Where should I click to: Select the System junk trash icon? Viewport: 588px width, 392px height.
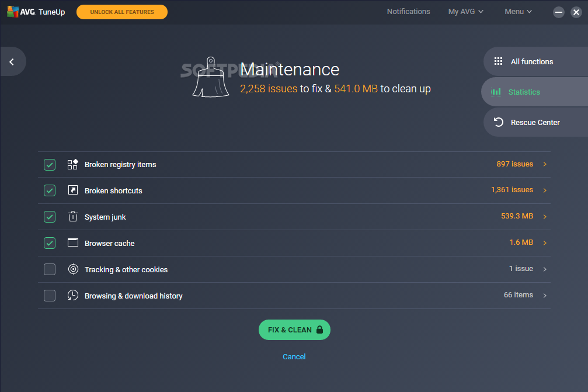tap(72, 216)
